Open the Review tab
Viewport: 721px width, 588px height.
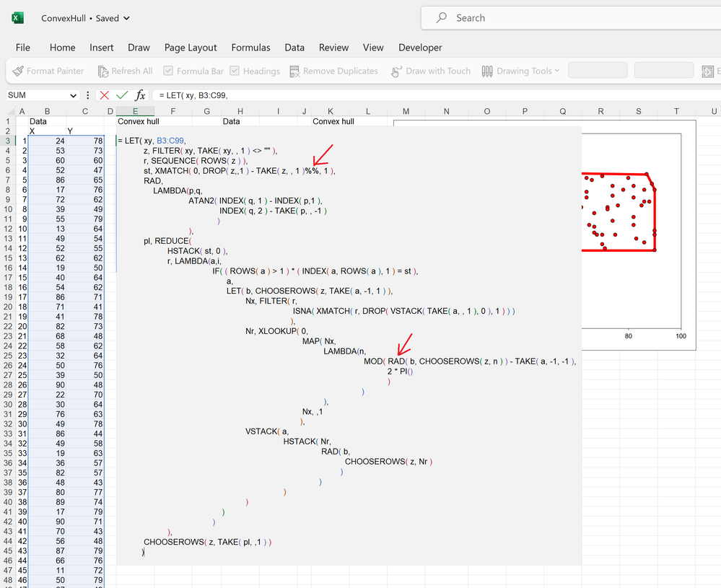pyautogui.click(x=334, y=48)
